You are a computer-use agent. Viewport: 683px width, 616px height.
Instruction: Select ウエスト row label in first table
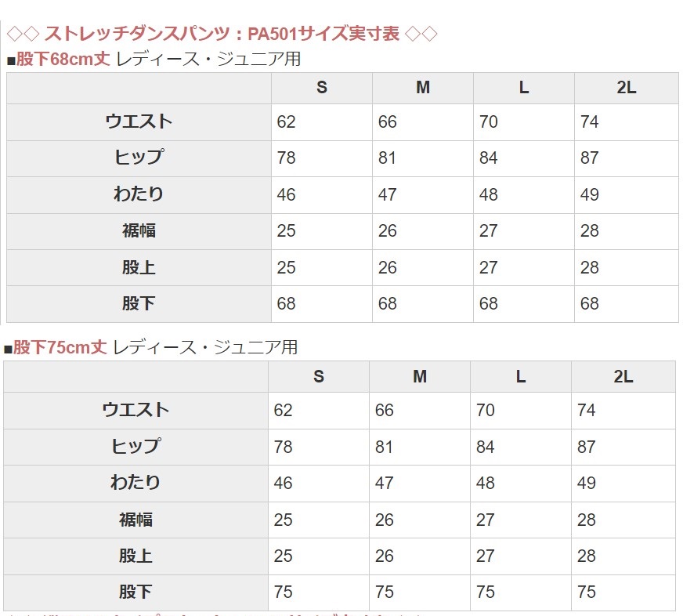coord(139,121)
